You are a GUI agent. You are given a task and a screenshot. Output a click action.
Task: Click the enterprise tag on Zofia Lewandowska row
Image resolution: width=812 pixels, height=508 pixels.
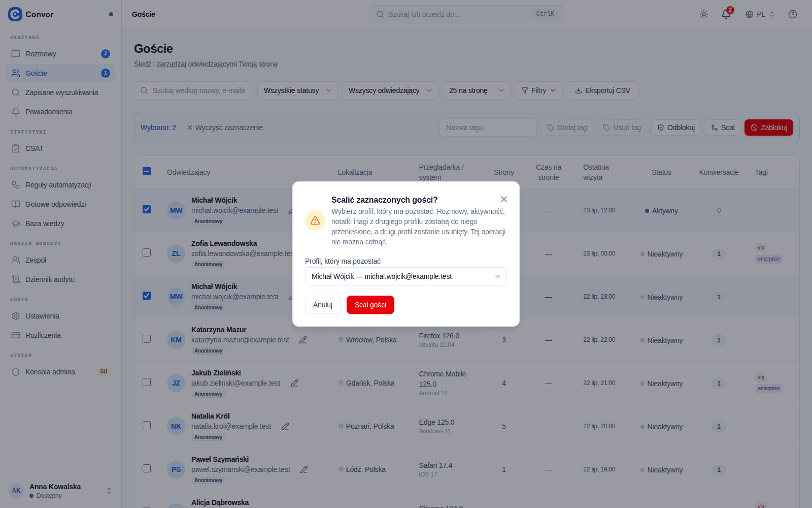[769, 259]
